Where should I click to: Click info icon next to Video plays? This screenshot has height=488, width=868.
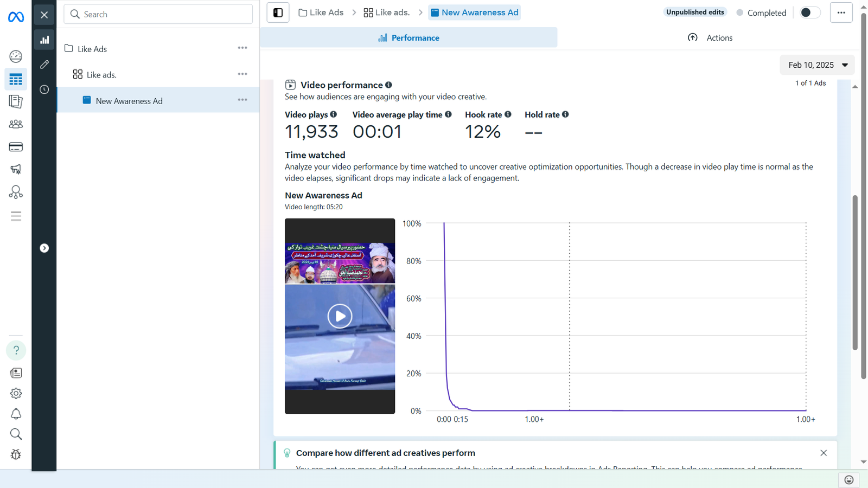[334, 114]
